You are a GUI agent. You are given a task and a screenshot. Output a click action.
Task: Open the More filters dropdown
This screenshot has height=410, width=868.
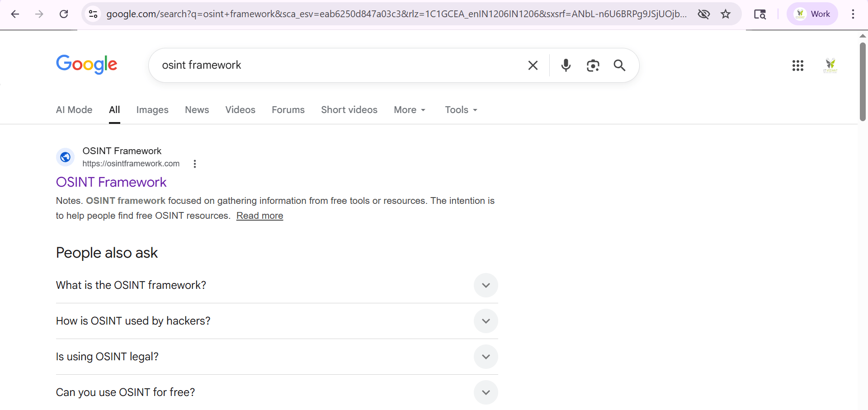click(x=410, y=110)
